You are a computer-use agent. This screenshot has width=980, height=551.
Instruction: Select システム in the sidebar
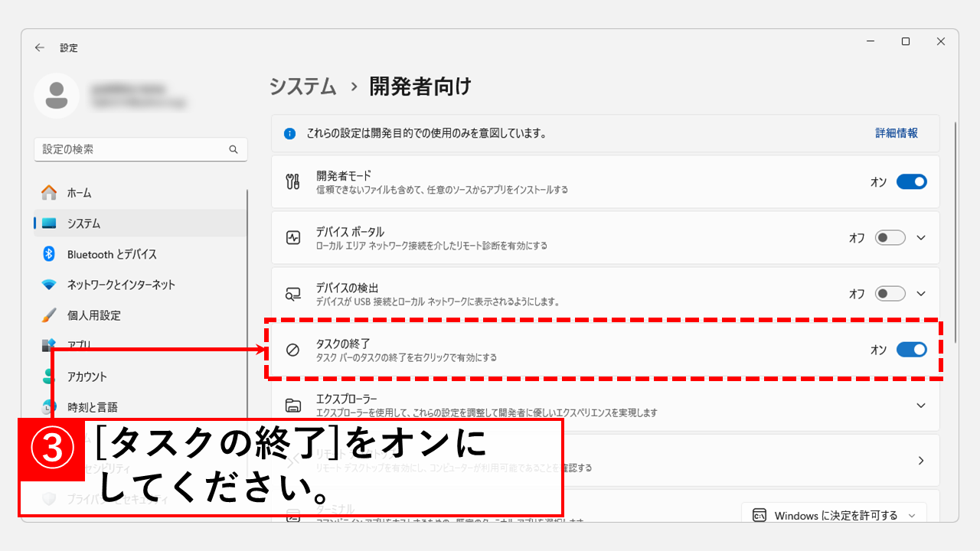(x=141, y=223)
